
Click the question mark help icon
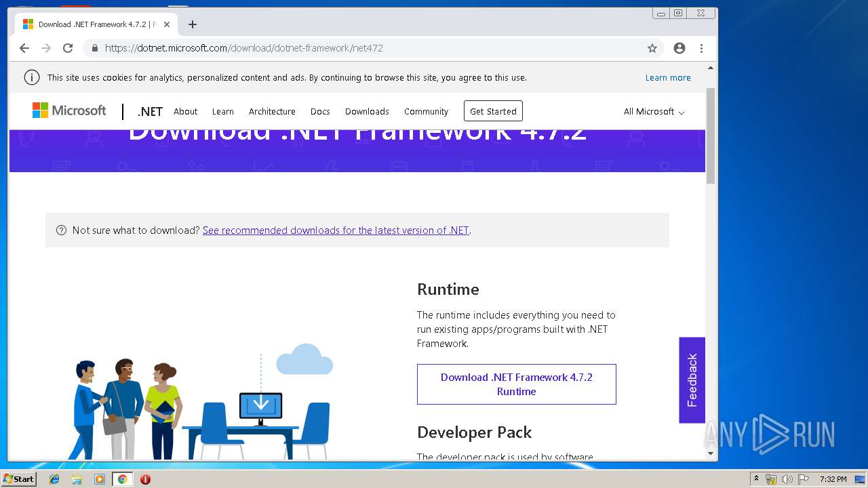[x=61, y=230]
